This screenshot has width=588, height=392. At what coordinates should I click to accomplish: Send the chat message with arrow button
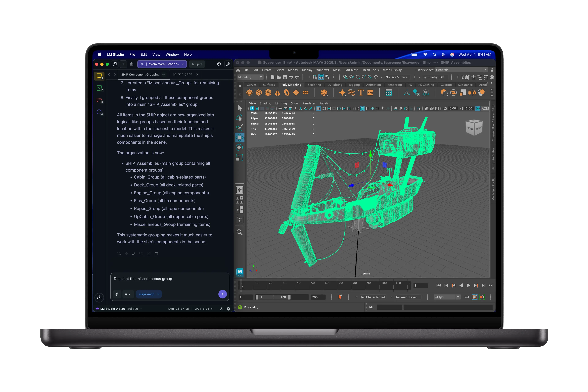click(222, 294)
